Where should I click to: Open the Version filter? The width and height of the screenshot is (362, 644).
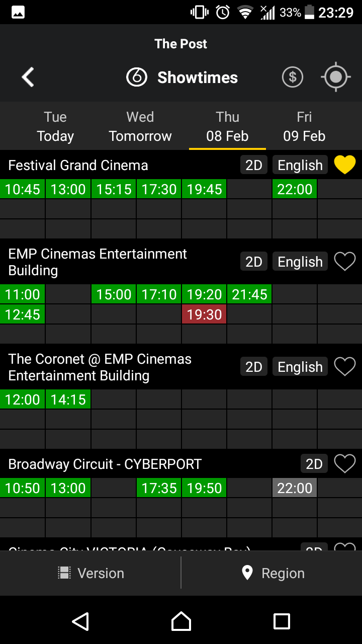[90, 573]
